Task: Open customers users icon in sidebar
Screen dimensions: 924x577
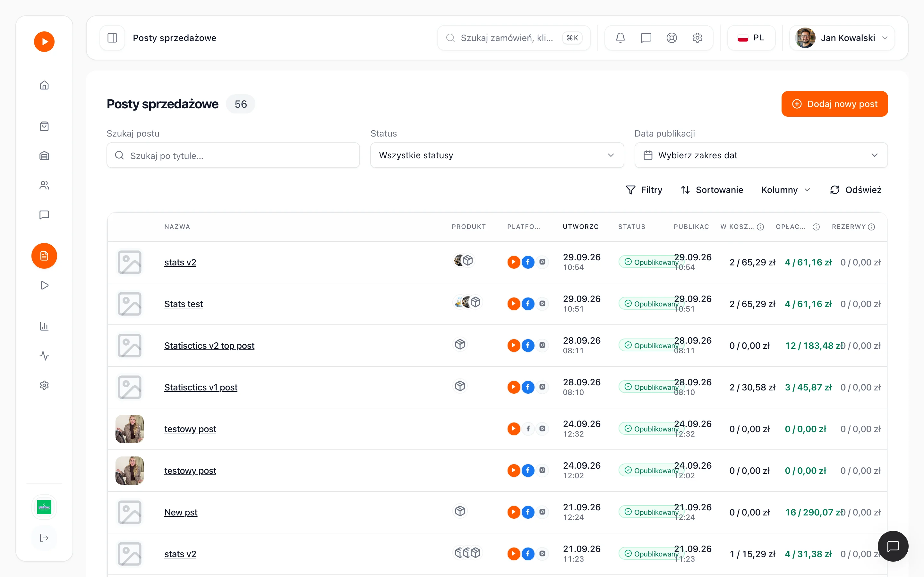Action: point(44,186)
